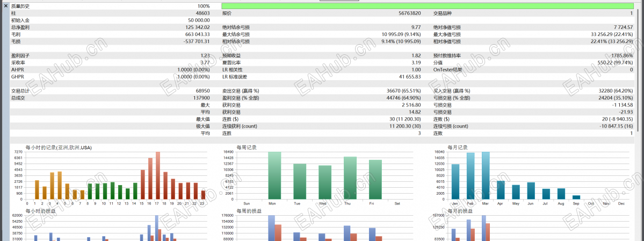Screen dimensions: 644x241
Task: Select relative balance drawdown 9.14% (10 995.09)
Action: [x=401, y=41]
